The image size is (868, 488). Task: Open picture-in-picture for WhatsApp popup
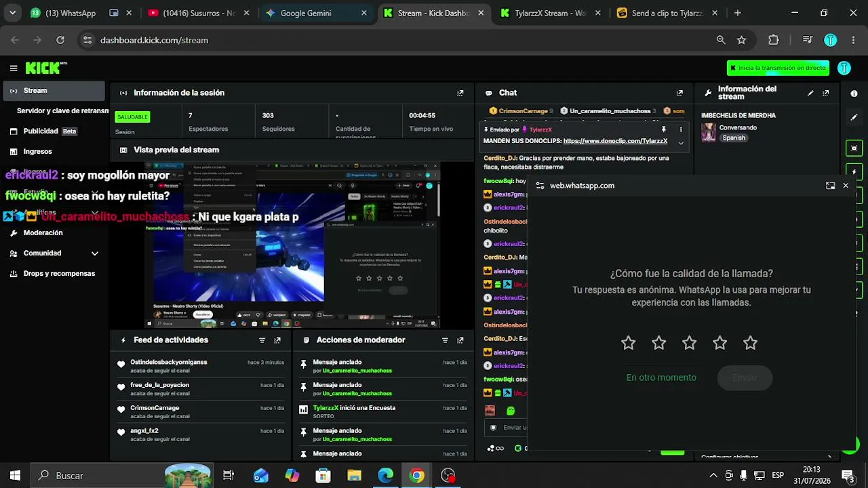[830, 186]
